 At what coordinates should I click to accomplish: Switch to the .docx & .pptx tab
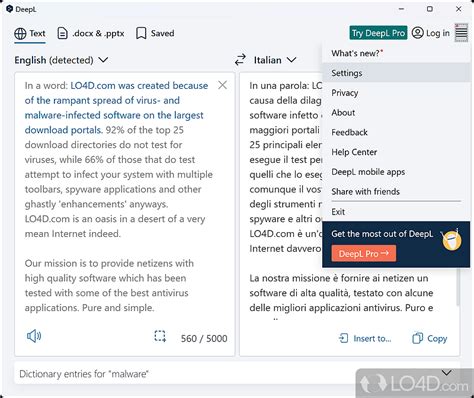(91, 33)
